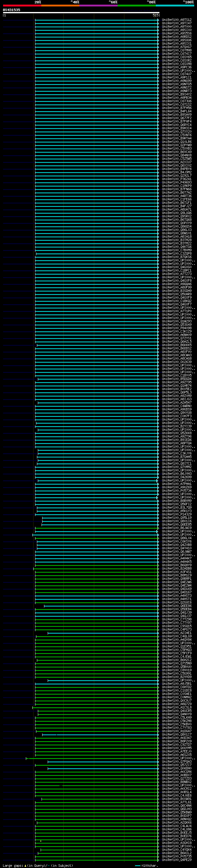
Task: Click the Large gaps legend text
Action: tap(38, 865)
